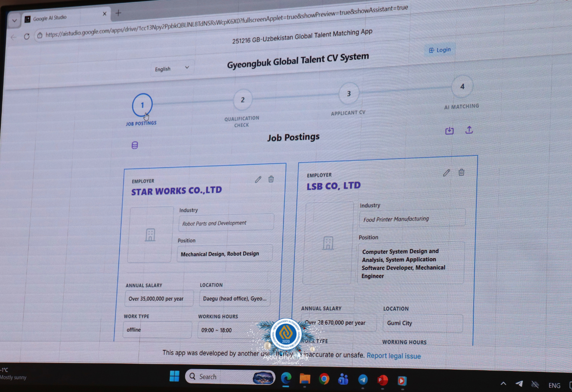Click the database icon above job cards
Screen dimensions: 572x392
coord(135,146)
